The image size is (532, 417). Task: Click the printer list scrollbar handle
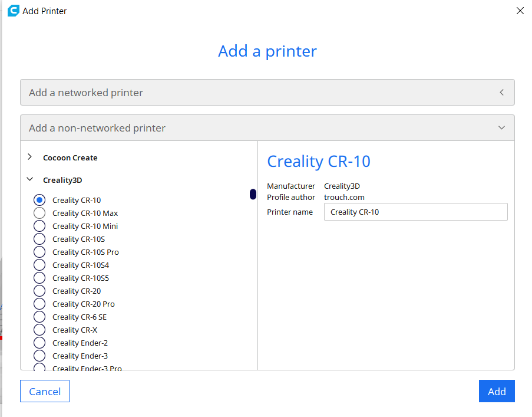[253, 194]
